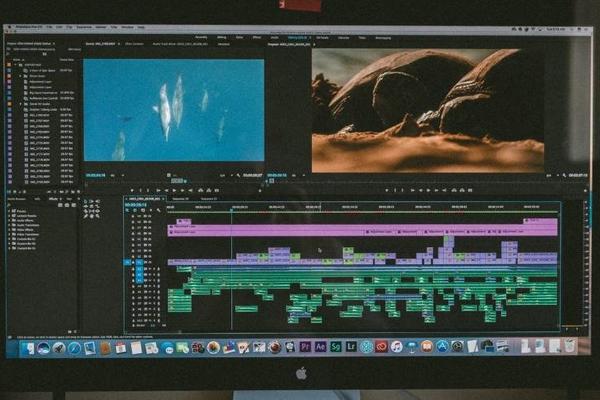
Task: Open Program monitor settings wrench
Action: pos(564,175)
